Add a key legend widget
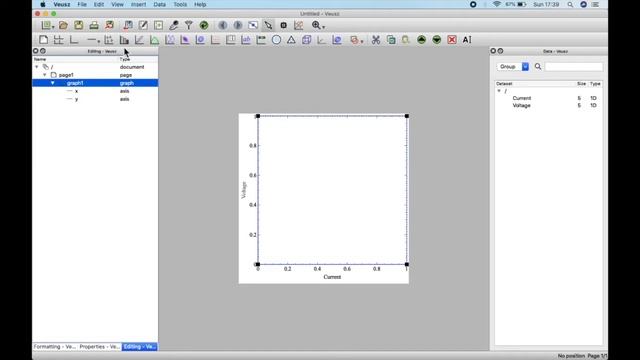This screenshot has height=360, width=640. (231, 40)
